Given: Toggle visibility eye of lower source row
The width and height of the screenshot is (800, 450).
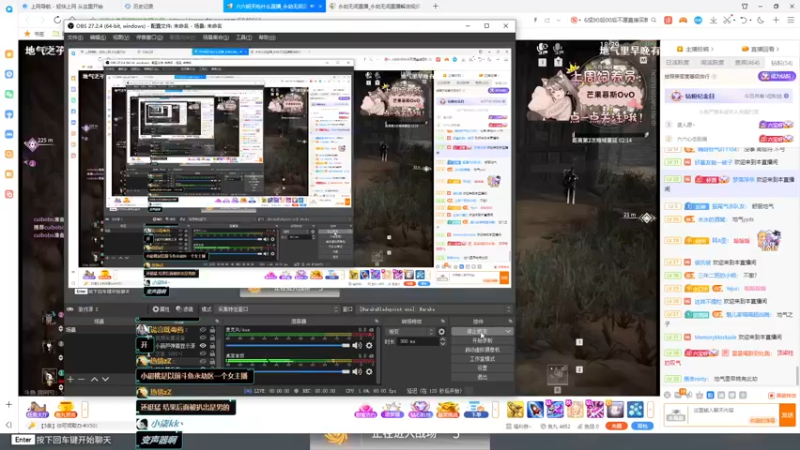Looking at the screenshot, I should tap(203, 361).
